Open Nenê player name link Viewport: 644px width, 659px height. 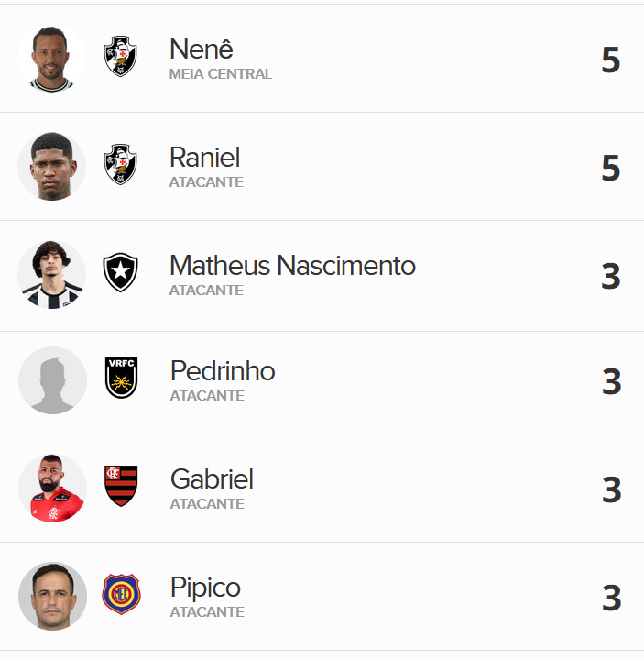coord(201,49)
